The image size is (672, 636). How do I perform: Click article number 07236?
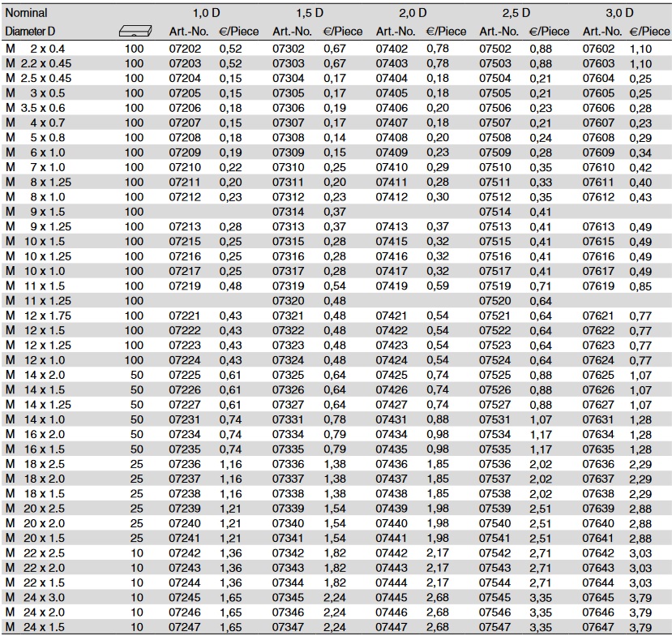click(x=185, y=464)
